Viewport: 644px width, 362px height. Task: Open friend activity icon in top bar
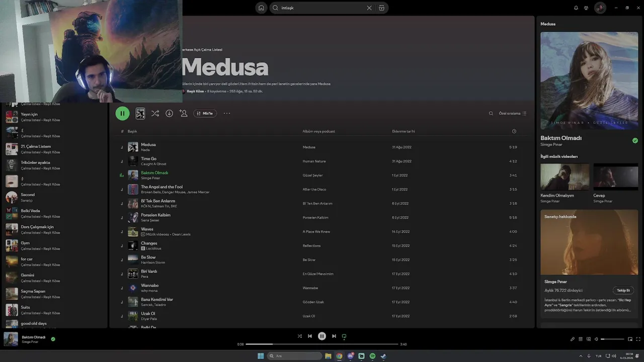pyautogui.click(x=586, y=8)
